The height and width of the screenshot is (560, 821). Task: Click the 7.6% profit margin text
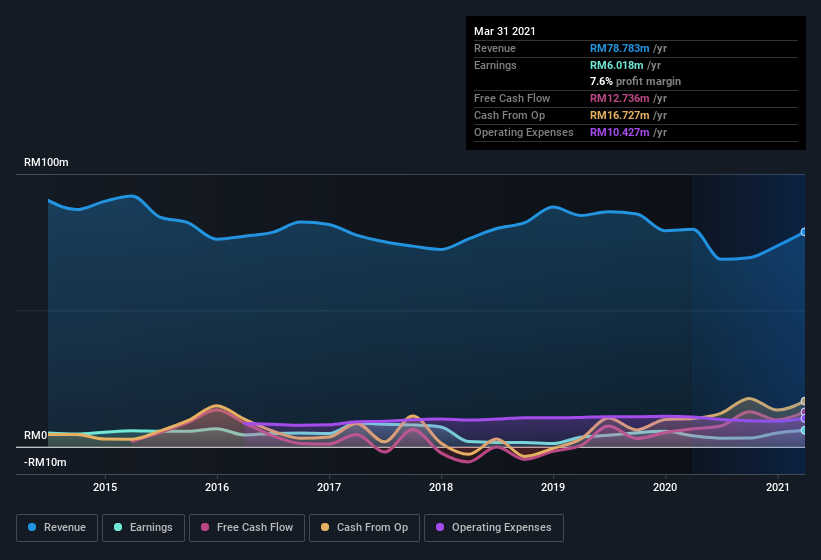click(x=636, y=81)
